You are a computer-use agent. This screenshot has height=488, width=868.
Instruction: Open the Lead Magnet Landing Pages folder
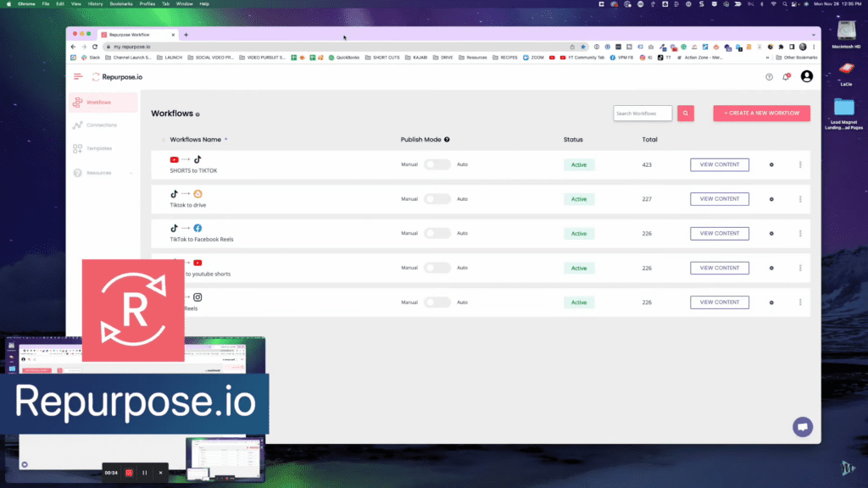tap(843, 113)
